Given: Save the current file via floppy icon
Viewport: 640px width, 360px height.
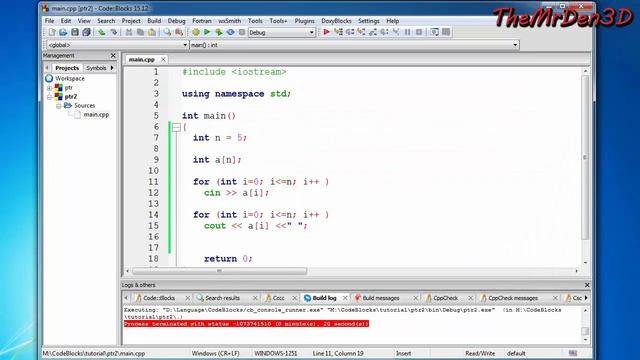Looking at the screenshot, I should (x=75, y=32).
